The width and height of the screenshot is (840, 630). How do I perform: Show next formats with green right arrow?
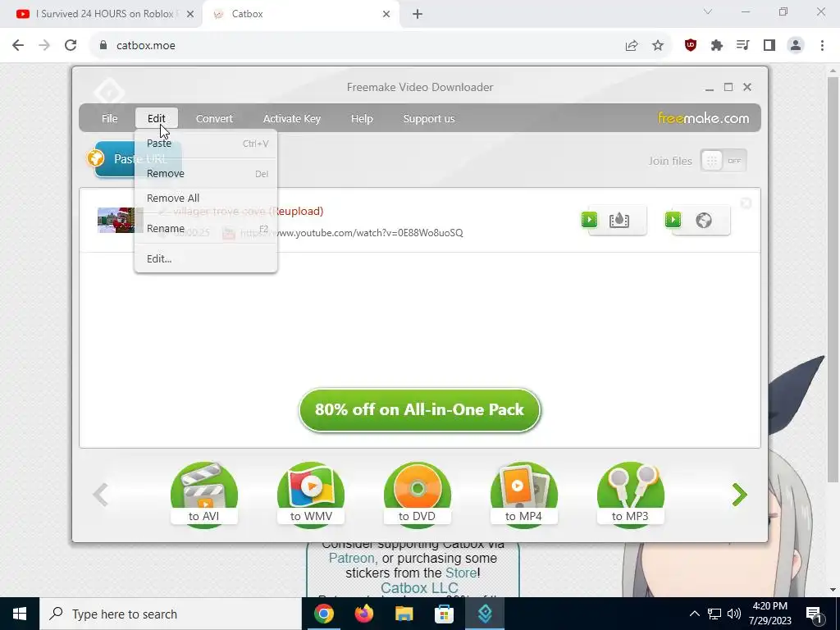[739, 495]
